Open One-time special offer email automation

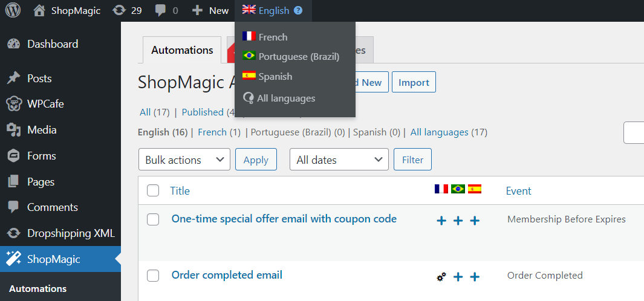[x=284, y=219]
